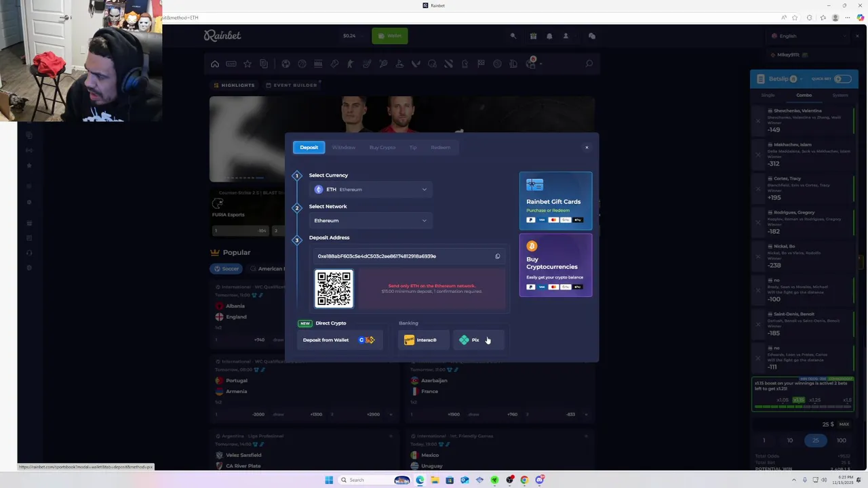The height and width of the screenshot is (488, 868).
Task: Select the 25 stake preset
Action: point(815,441)
